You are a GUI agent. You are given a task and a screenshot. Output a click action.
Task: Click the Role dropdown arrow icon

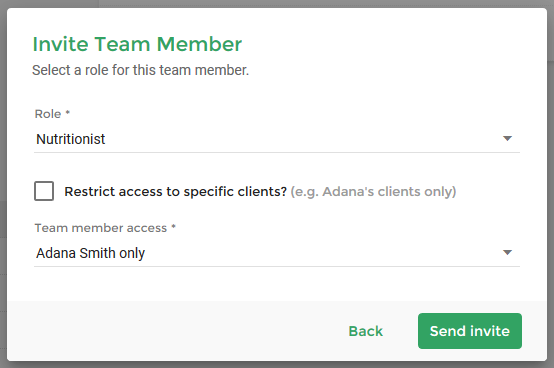coord(507,138)
